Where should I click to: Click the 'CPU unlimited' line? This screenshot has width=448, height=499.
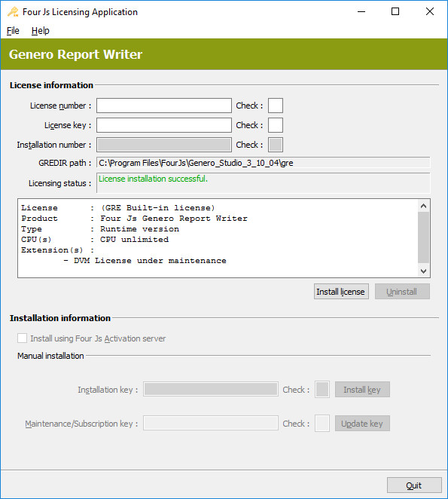tap(134, 240)
